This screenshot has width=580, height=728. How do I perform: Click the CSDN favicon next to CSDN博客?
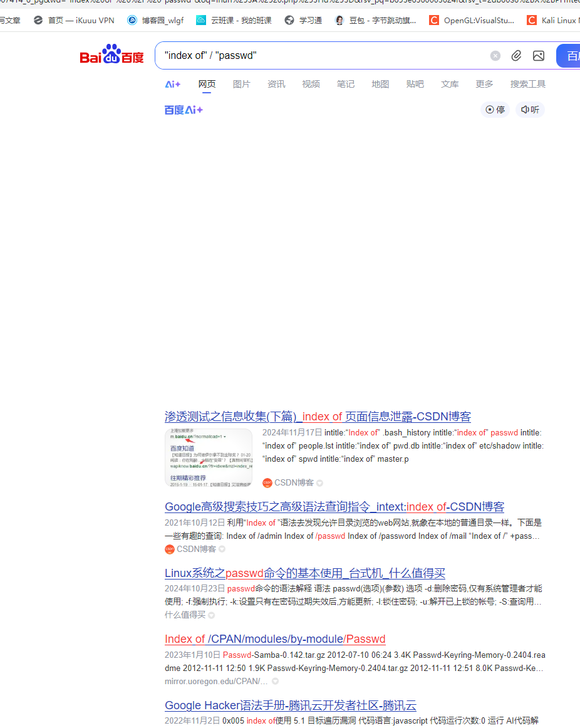click(266, 482)
